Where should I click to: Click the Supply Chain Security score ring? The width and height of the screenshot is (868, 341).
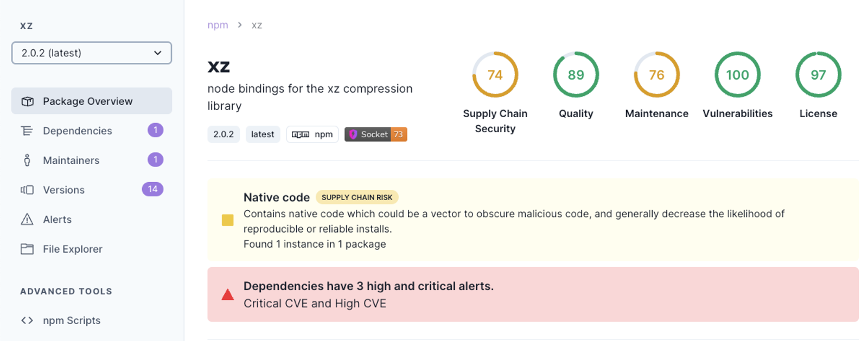pyautogui.click(x=495, y=75)
